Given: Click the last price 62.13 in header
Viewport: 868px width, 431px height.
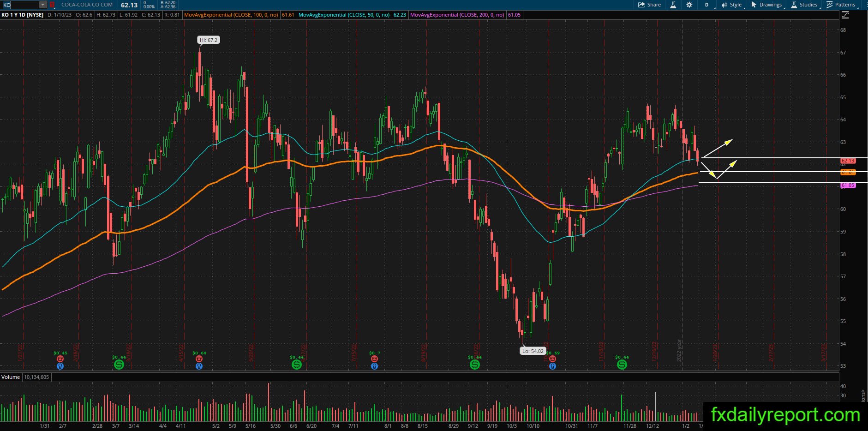Looking at the screenshot, I should pyautogui.click(x=129, y=5).
